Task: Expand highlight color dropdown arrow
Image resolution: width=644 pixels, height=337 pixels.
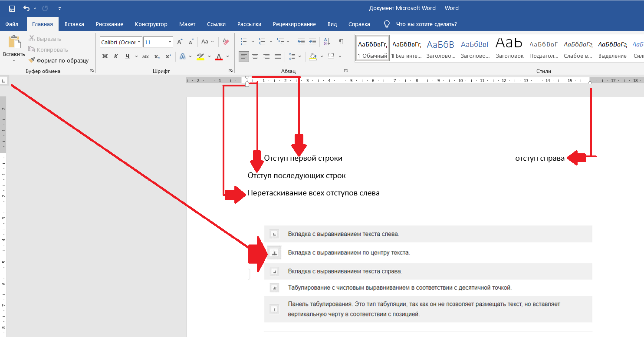Action: coord(209,56)
